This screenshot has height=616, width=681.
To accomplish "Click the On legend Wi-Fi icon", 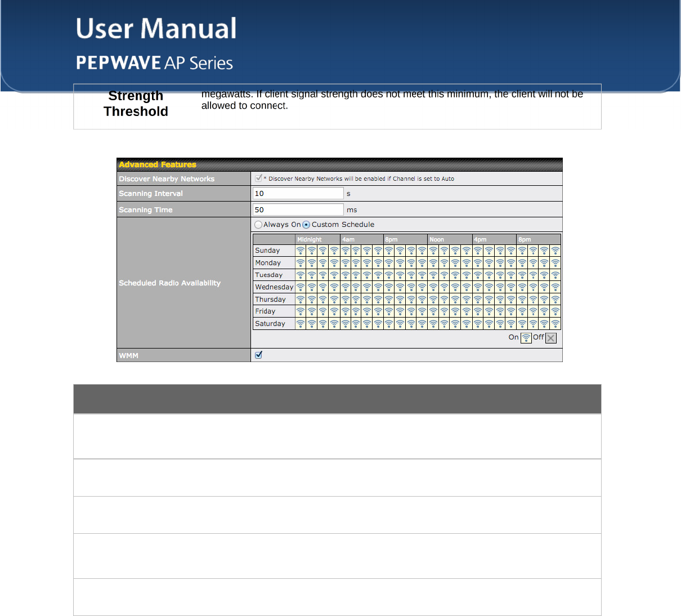I will pos(526,338).
